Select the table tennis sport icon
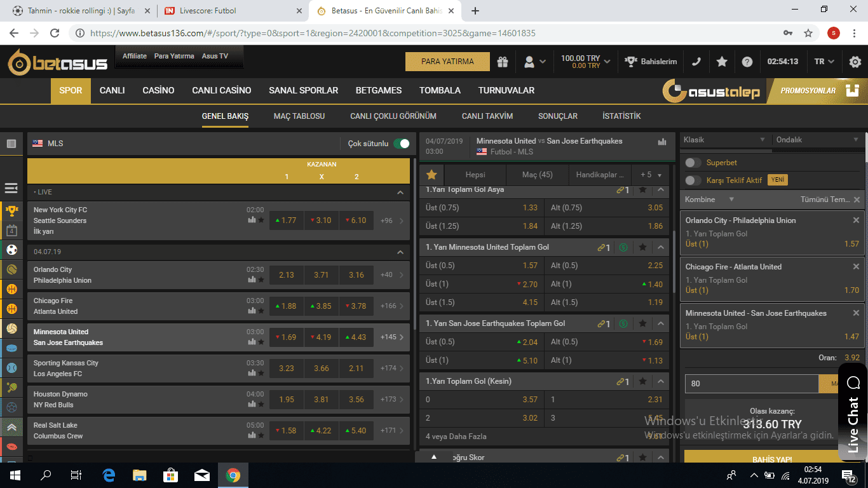This screenshot has height=488, width=868. (x=11, y=388)
